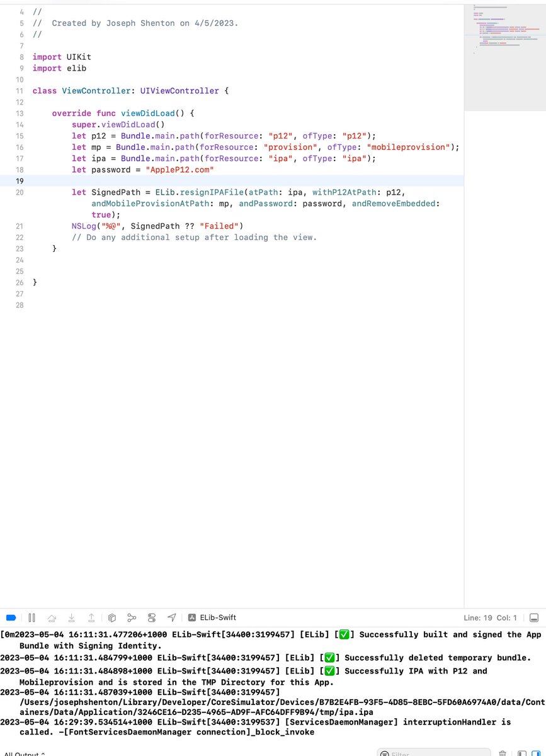Click line number 19 in the gutter
546x756 pixels.
(x=20, y=181)
